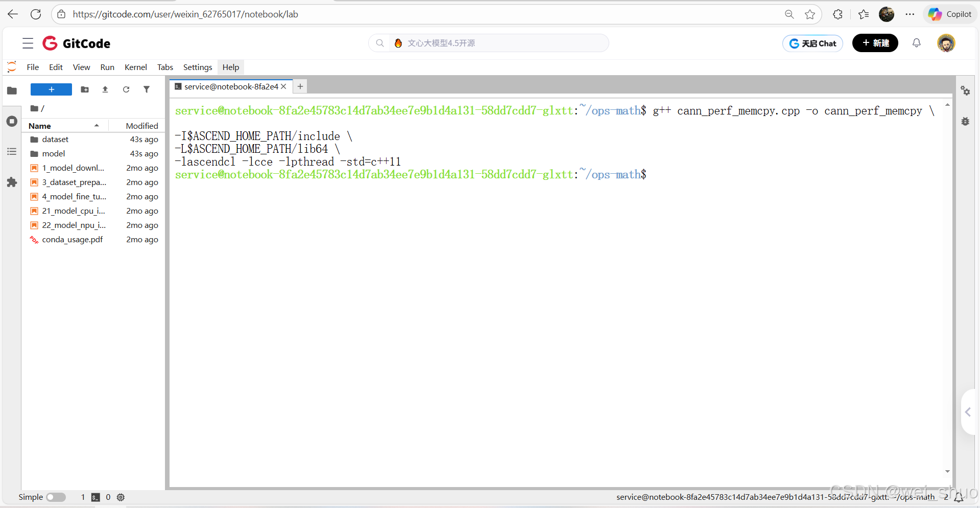Image resolution: width=980 pixels, height=508 pixels.
Task: Open the View menu
Action: pos(81,67)
